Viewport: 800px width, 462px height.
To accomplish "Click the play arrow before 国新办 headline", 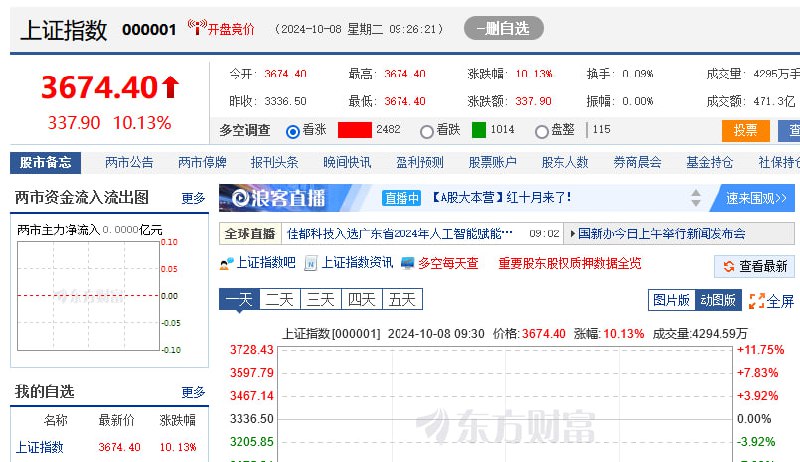I will coord(572,234).
